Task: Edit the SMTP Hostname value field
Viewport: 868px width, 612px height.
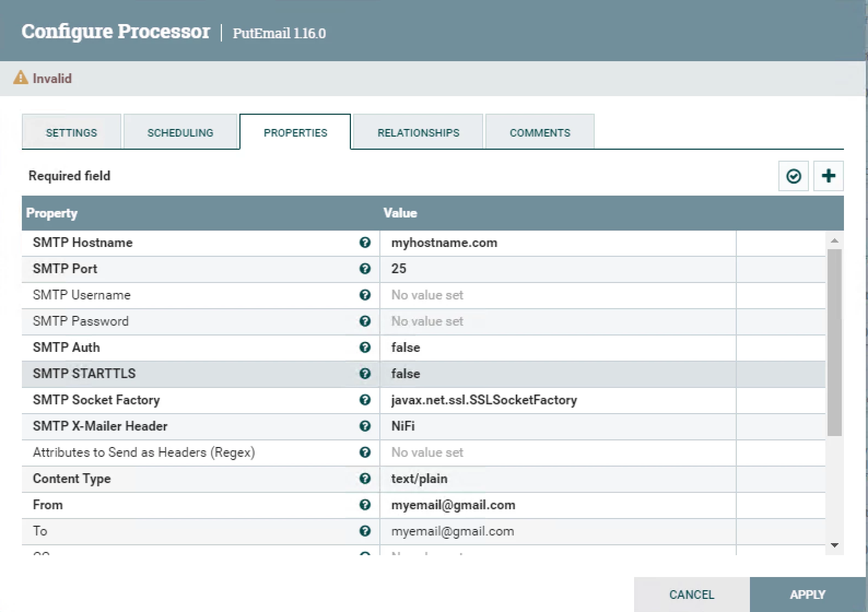Action: pyautogui.click(x=558, y=243)
